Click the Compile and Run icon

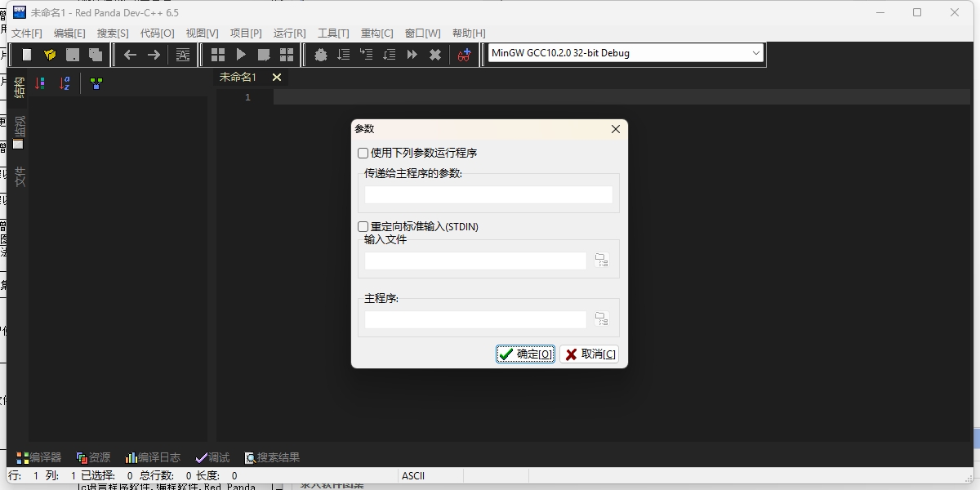click(x=264, y=55)
